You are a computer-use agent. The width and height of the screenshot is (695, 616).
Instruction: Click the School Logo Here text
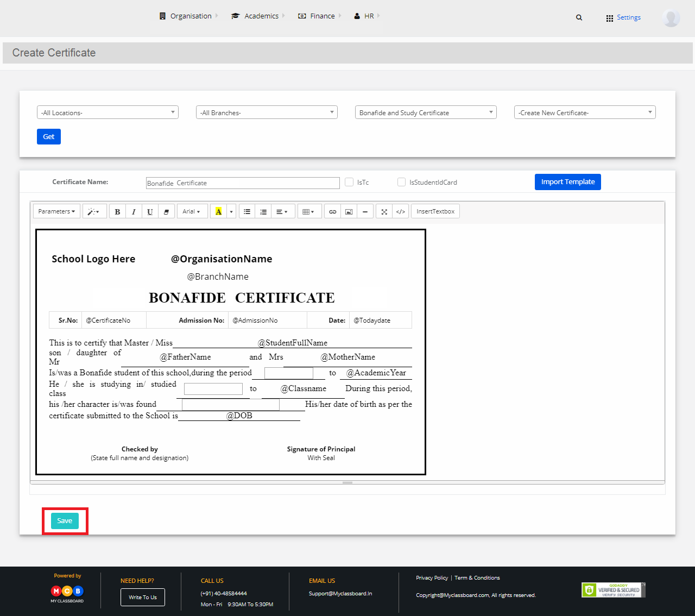point(93,259)
